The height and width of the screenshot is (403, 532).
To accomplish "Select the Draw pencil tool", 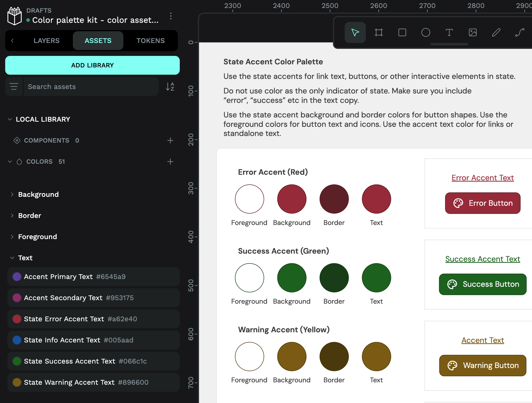I will [496, 32].
